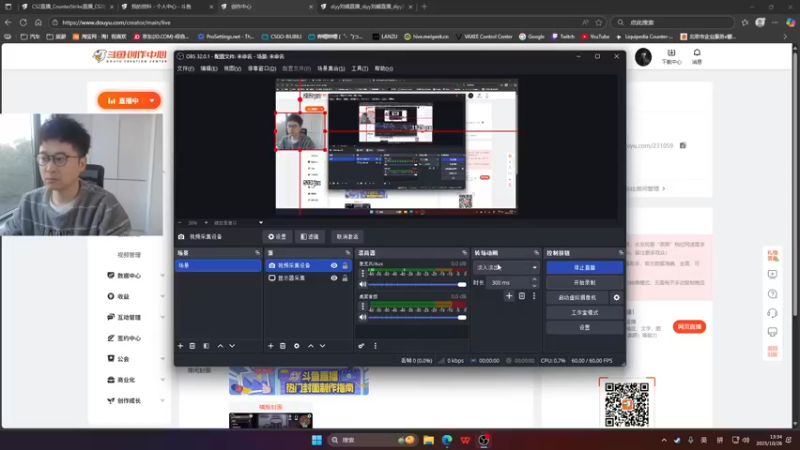800x450 pixels.
Task: Open transition properties three-dot menu
Action: (534, 296)
